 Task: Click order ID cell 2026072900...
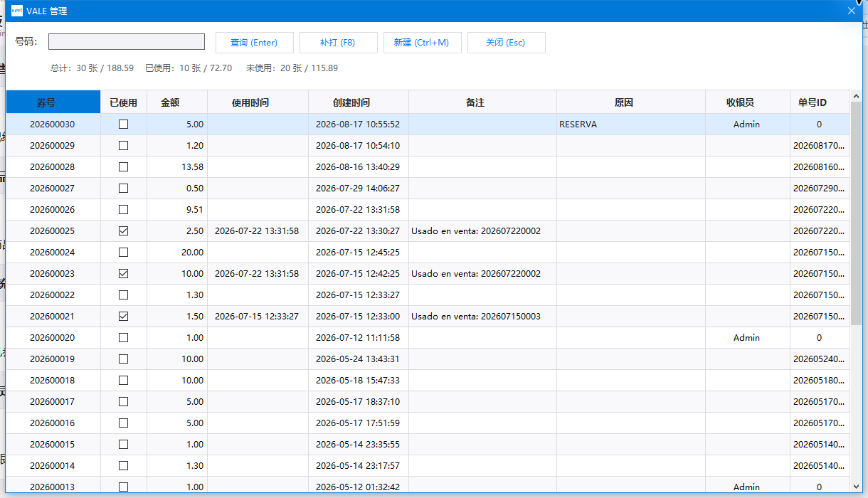pos(819,189)
